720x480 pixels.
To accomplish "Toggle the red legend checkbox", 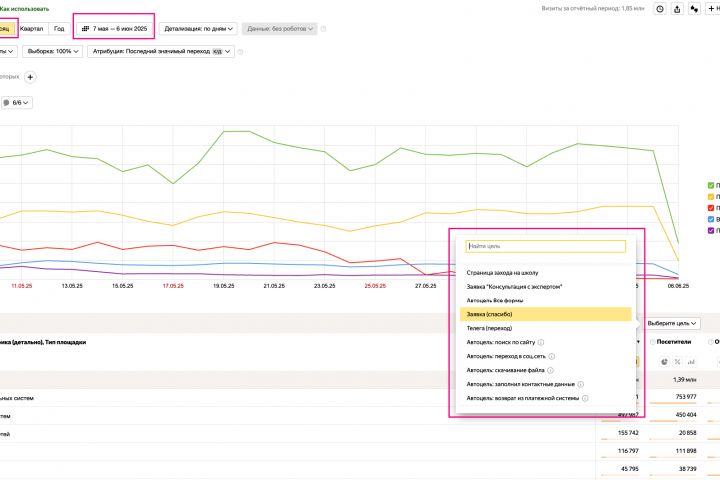I will click(710, 207).
